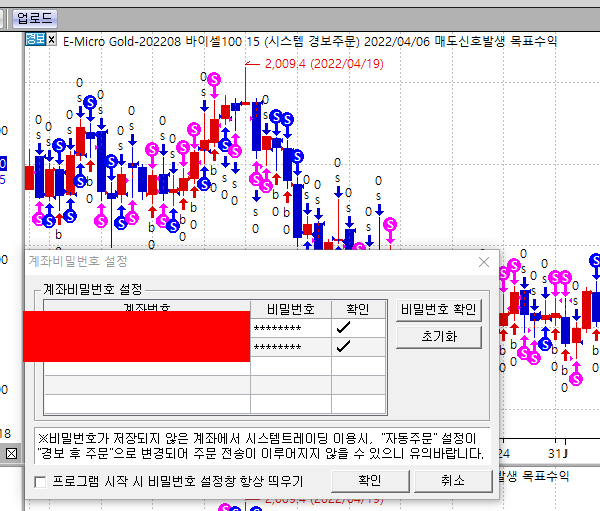Image resolution: width=600 pixels, height=511 pixels.
Task: Click the first row password field
Action: [x=290, y=328]
